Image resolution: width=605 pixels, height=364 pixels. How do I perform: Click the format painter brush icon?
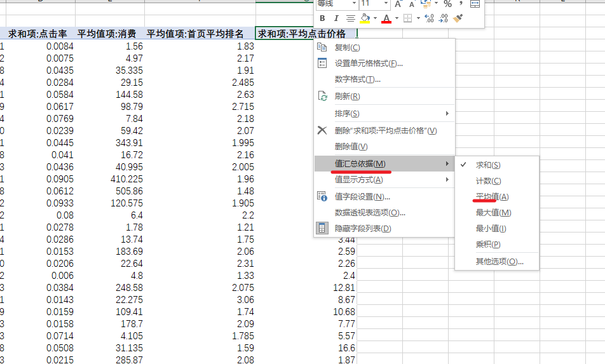(458, 18)
